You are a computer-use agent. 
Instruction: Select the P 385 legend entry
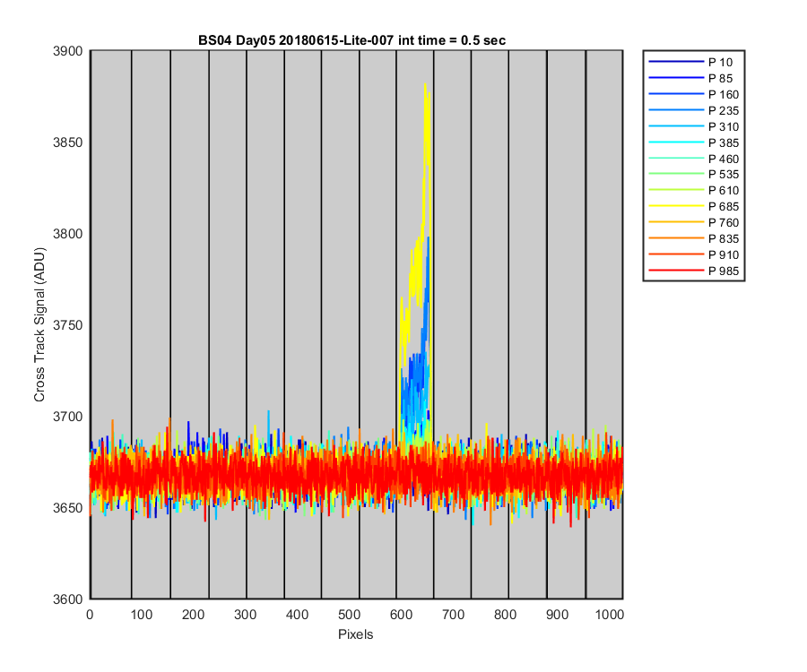[694, 142]
